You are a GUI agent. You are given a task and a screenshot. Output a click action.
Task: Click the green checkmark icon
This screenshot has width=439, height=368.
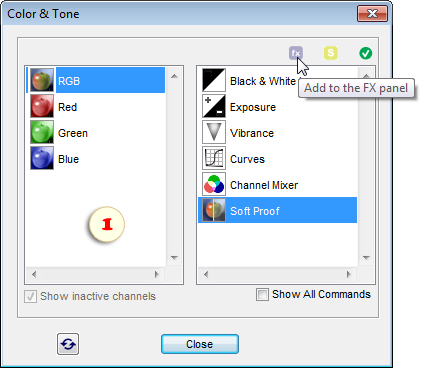[366, 53]
